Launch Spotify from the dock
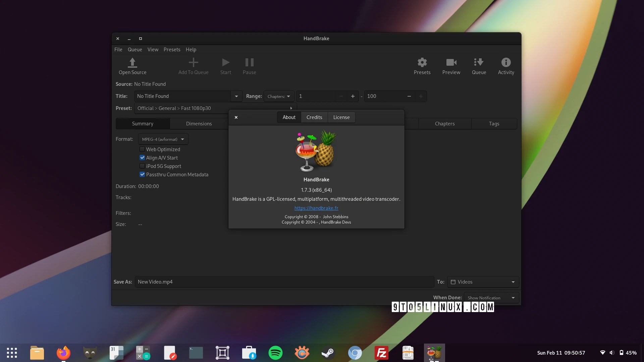 (275, 353)
